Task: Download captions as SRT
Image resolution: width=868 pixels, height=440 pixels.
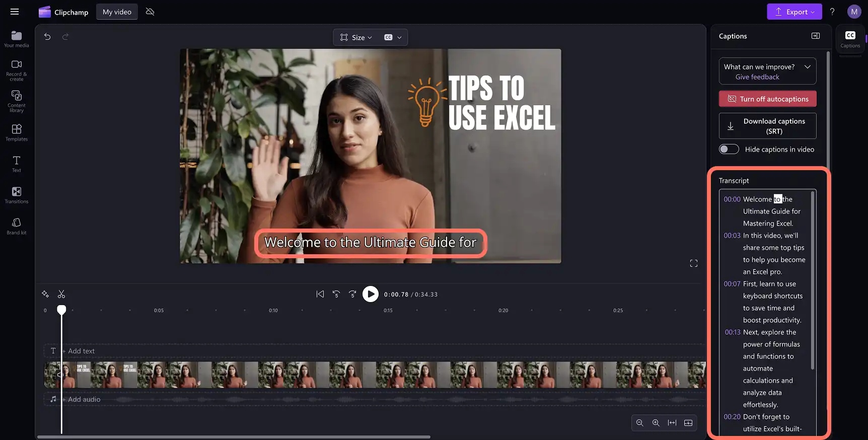Action: (768, 126)
